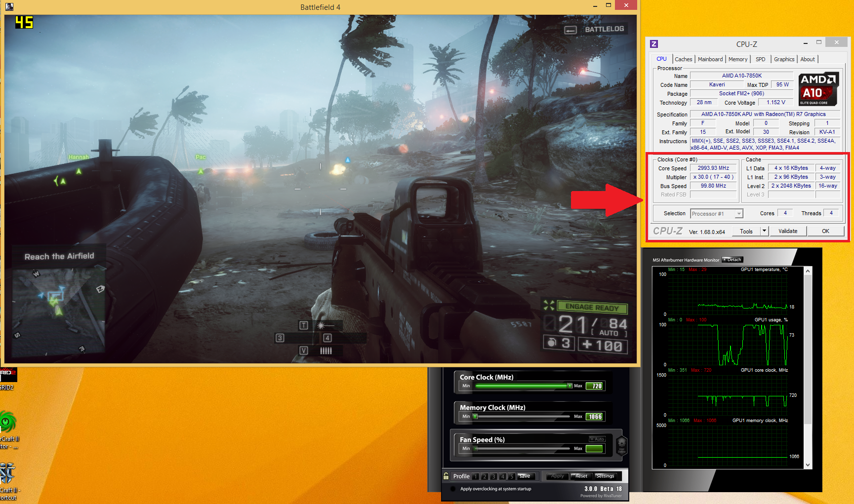This screenshot has height=504, width=854.
Task: Open the Graphics tab in CPU-Z
Action: (784, 59)
